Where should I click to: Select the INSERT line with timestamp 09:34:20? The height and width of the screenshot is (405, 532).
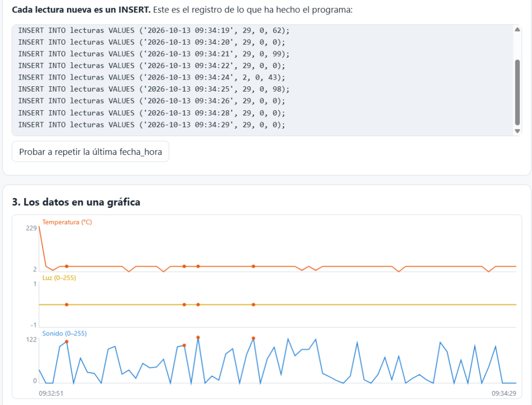[152, 42]
